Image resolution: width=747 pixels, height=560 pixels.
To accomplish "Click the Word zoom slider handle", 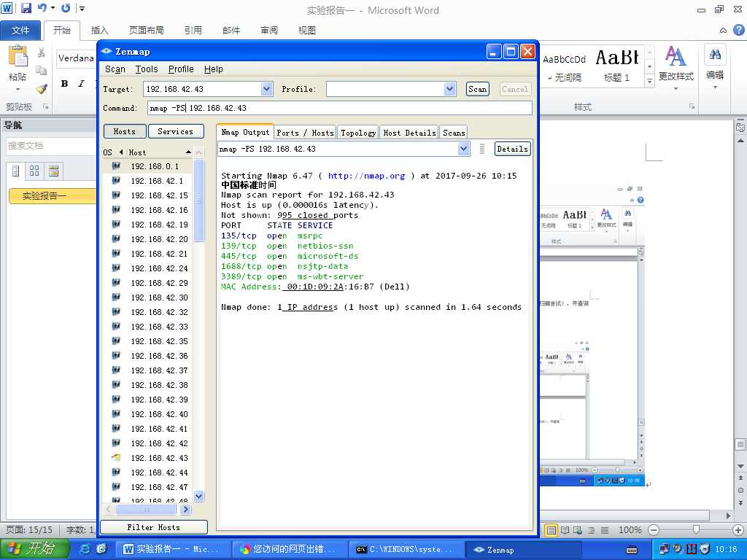I will 696,530.
